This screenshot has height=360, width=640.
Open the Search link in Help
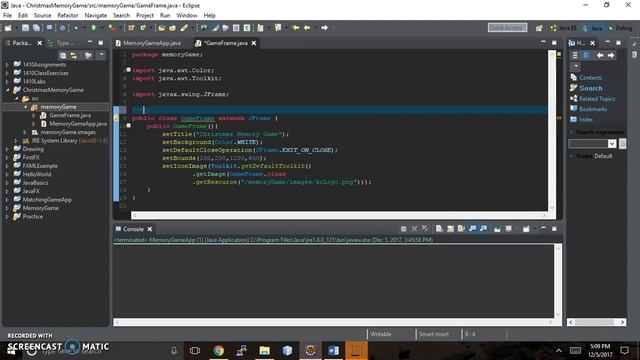pyautogui.click(x=591, y=88)
